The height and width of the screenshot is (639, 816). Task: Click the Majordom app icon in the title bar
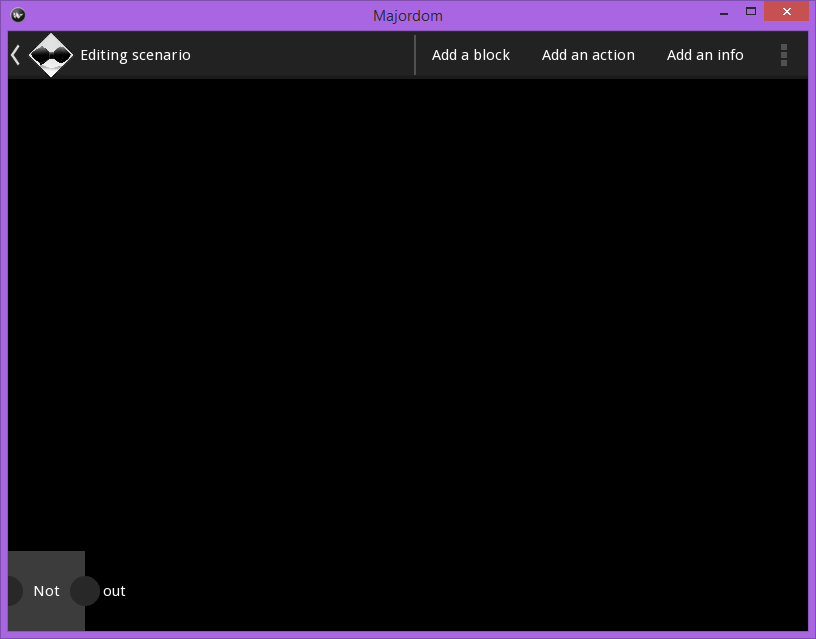pyautogui.click(x=17, y=14)
